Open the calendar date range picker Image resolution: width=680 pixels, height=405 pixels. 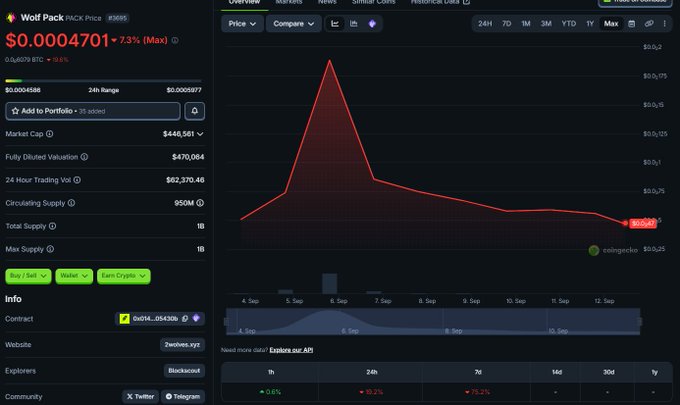coord(631,24)
